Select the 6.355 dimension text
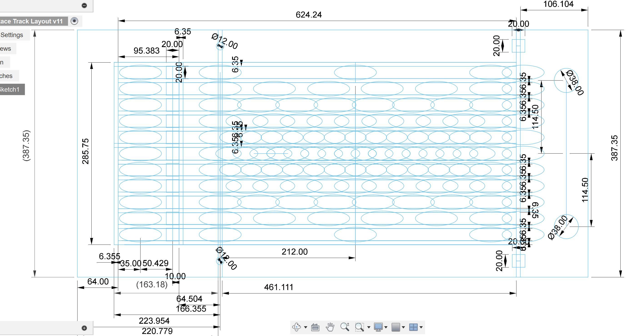This screenshot has height=336, width=644. pyautogui.click(x=110, y=256)
